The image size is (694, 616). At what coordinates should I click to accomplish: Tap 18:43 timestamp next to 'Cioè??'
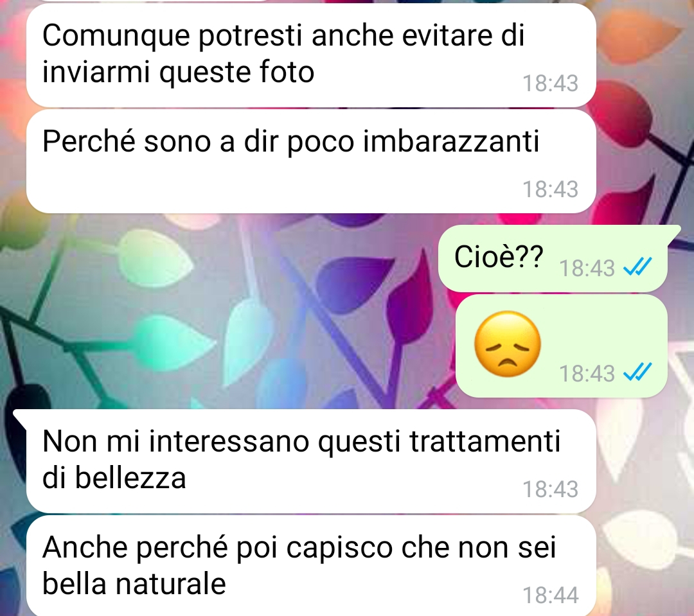(587, 268)
